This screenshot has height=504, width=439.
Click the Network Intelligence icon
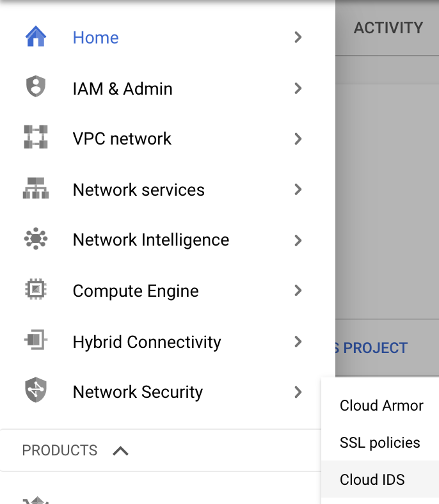[x=36, y=240]
